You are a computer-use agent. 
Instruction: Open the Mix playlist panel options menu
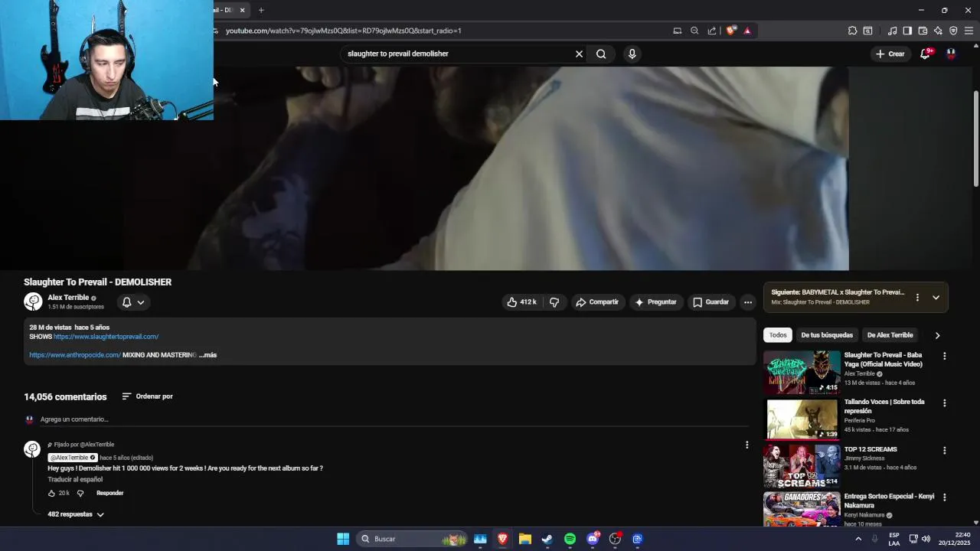[x=917, y=298]
